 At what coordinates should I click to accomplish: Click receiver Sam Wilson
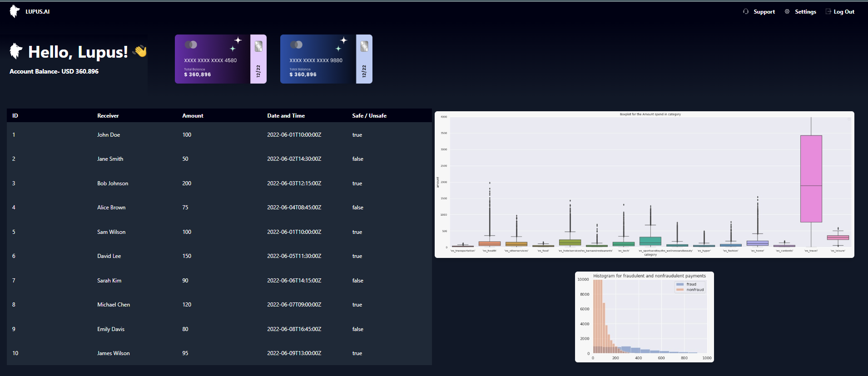(x=111, y=232)
